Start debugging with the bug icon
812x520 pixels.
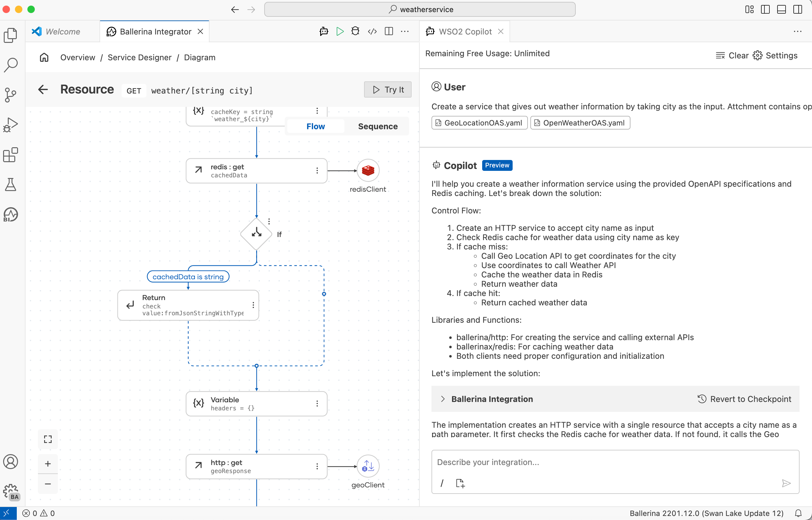pos(355,31)
